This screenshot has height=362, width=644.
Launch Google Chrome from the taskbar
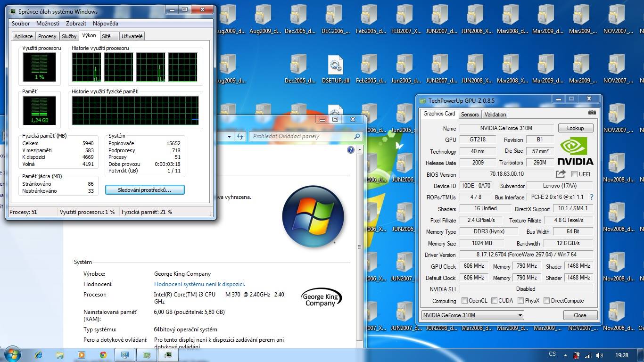click(x=103, y=355)
